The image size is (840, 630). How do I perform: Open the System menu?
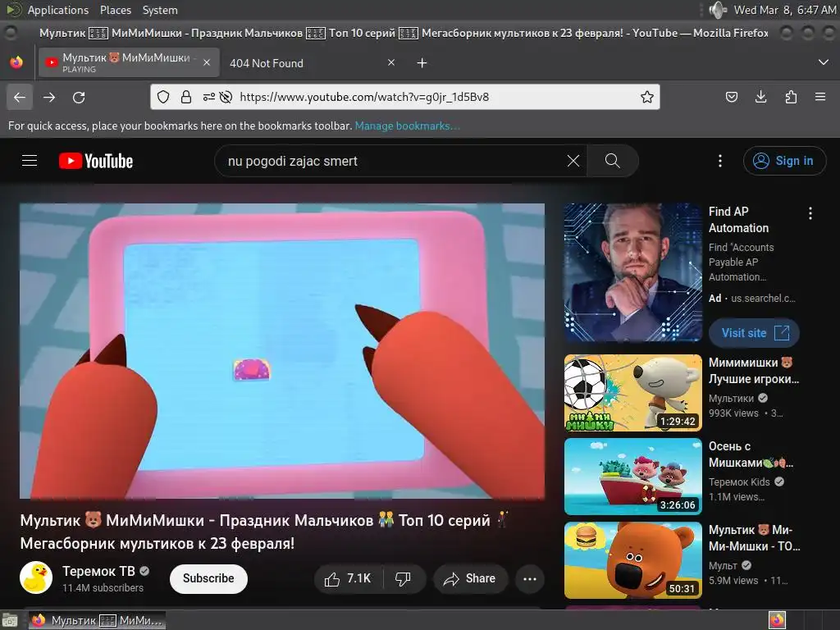click(x=160, y=10)
